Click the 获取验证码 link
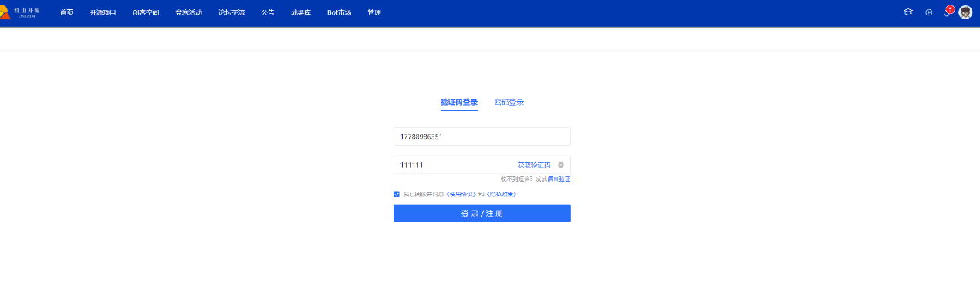This screenshot has width=980, height=302. 534,165
